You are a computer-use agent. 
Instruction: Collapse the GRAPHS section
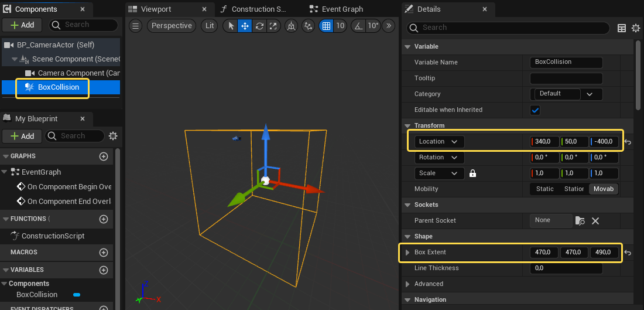pos(6,156)
